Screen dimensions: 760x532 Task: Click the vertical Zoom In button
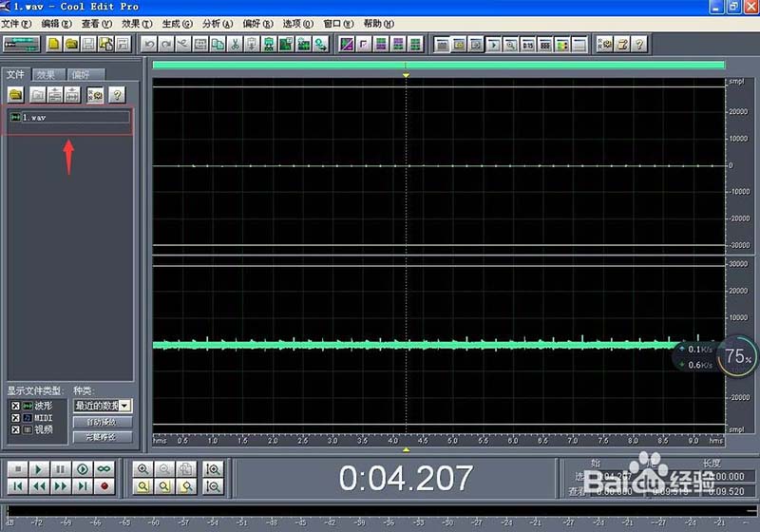pyautogui.click(x=213, y=469)
